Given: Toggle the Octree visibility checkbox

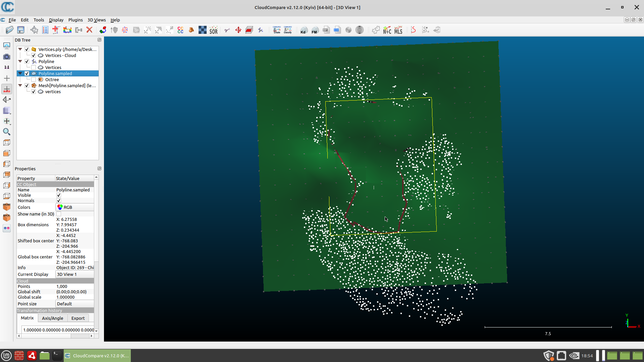Looking at the screenshot, I should [34, 79].
